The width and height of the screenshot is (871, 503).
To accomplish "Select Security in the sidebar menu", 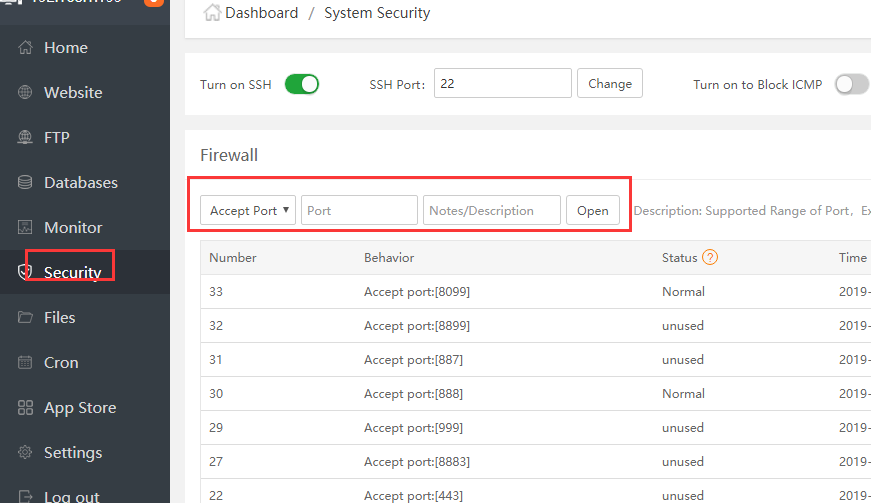I will pos(72,273).
